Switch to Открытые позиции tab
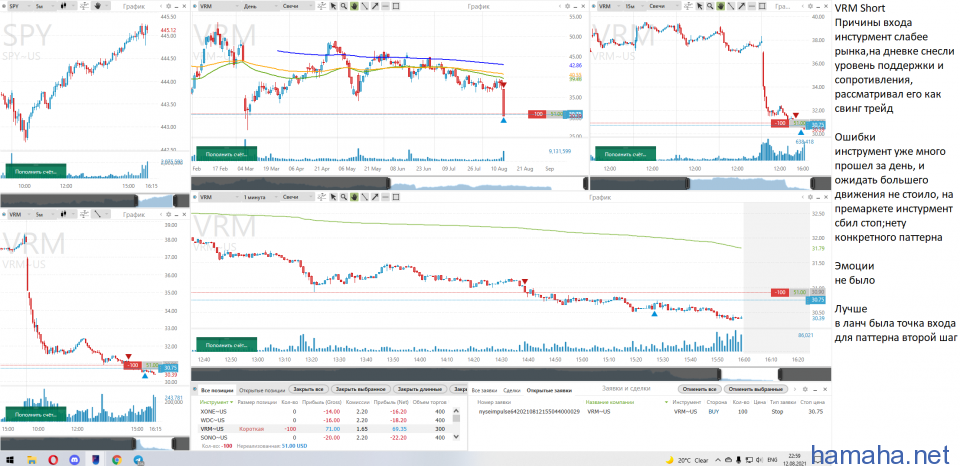Image resolution: width=960 pixels, height=466 pixels. [x=261, y=390]
